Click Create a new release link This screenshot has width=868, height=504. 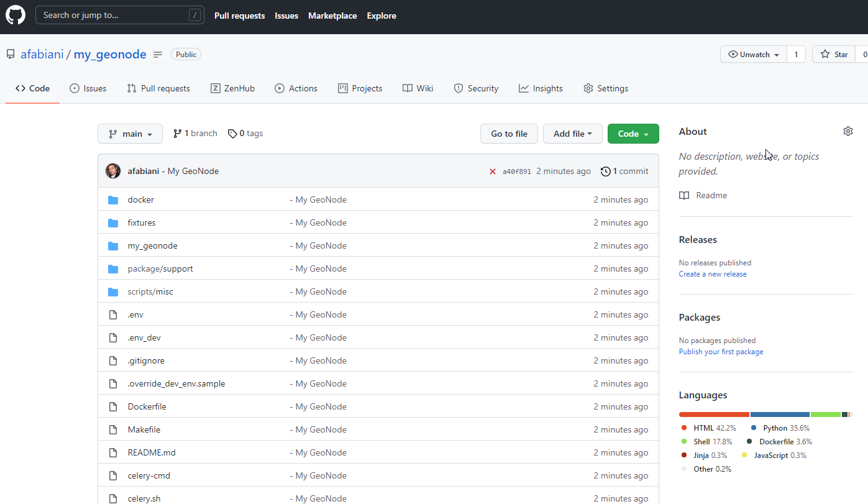pos(713,274)
